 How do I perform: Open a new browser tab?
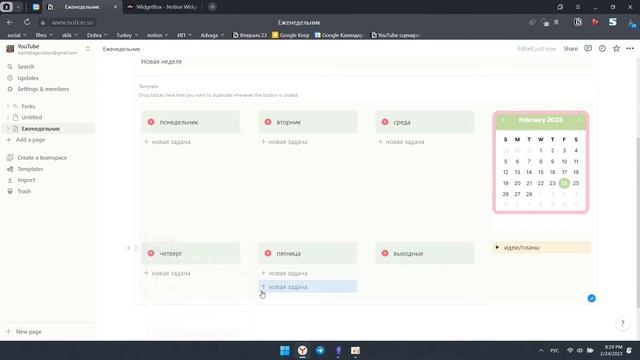click(x=212, y=7)
